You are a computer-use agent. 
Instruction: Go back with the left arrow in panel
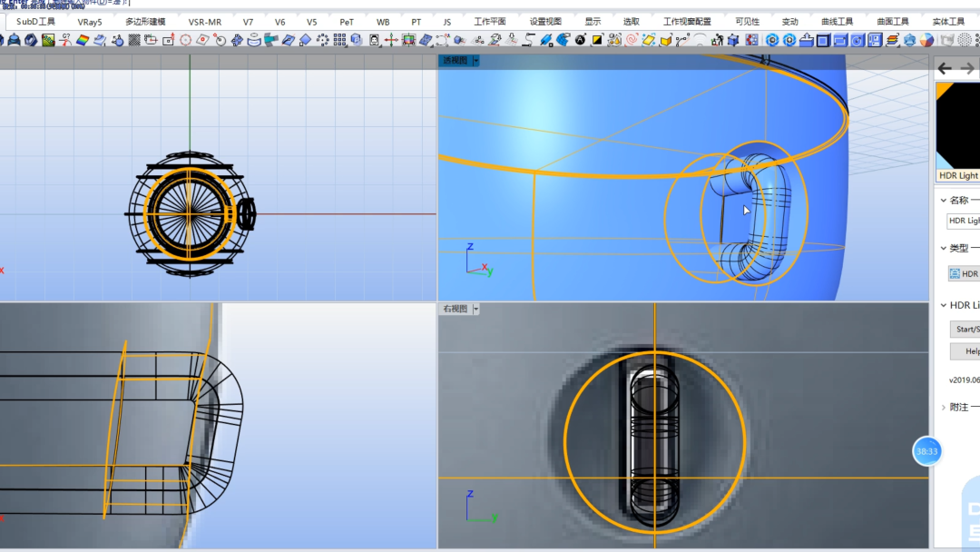click(x=945, y=68)
